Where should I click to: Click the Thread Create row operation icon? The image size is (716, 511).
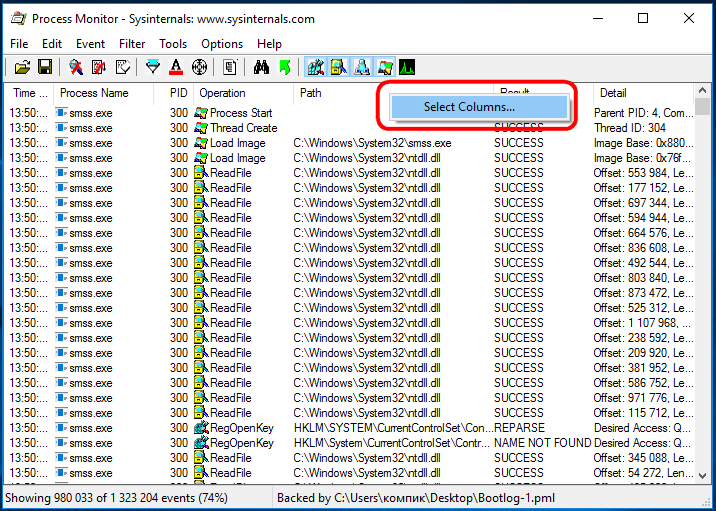(x=201, y=128)
